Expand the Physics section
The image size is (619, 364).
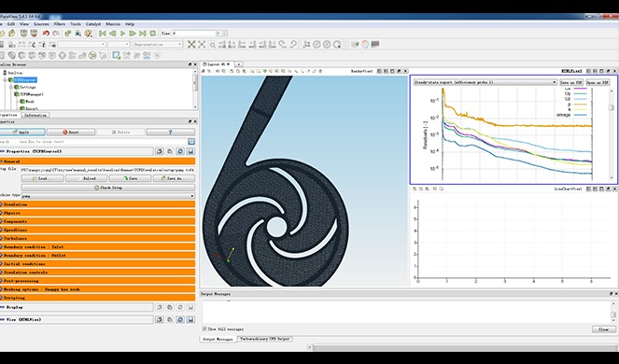[97, 213]
